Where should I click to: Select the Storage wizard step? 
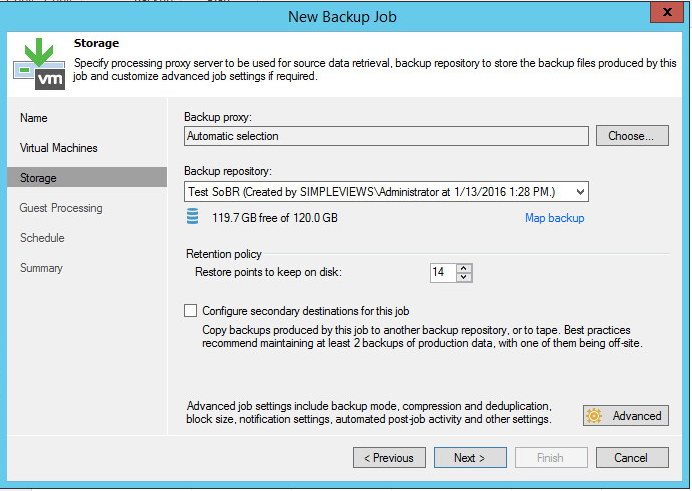pyautogui.click(x=38, y=178)
